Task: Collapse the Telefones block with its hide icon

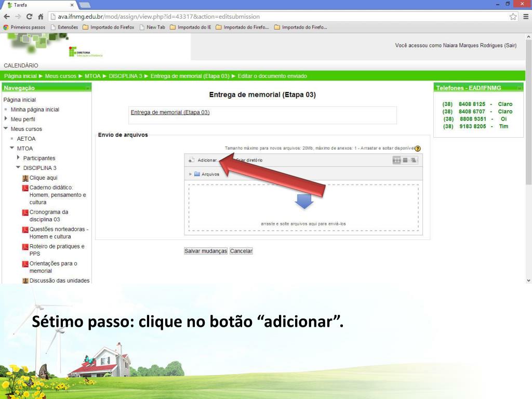Action: coord(520,88)
